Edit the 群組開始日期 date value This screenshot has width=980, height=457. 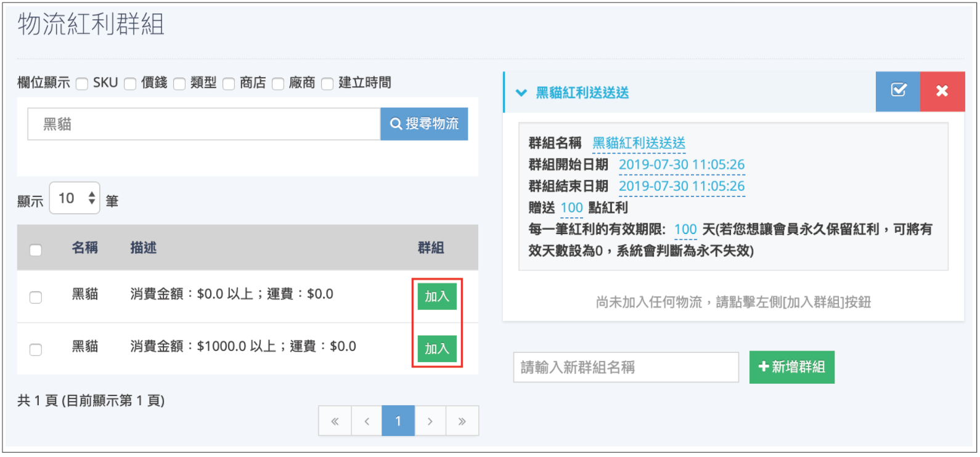pos(682,165)
